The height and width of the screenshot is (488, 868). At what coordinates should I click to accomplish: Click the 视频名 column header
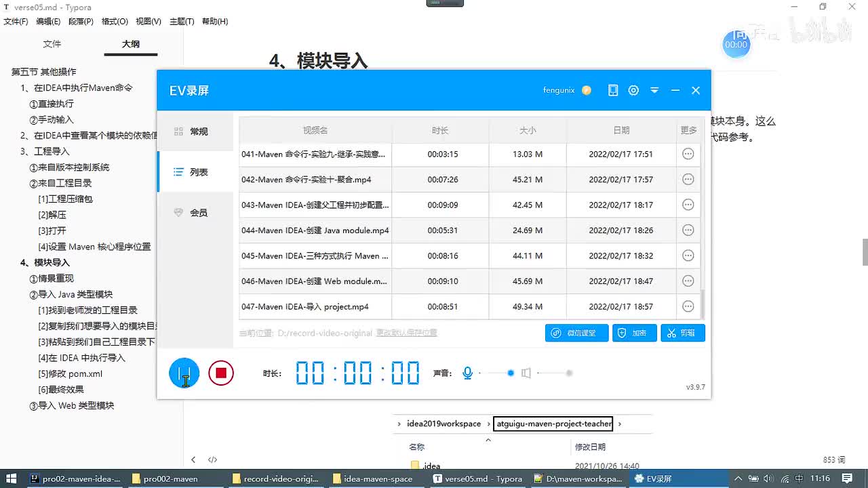tap(315, 130)
